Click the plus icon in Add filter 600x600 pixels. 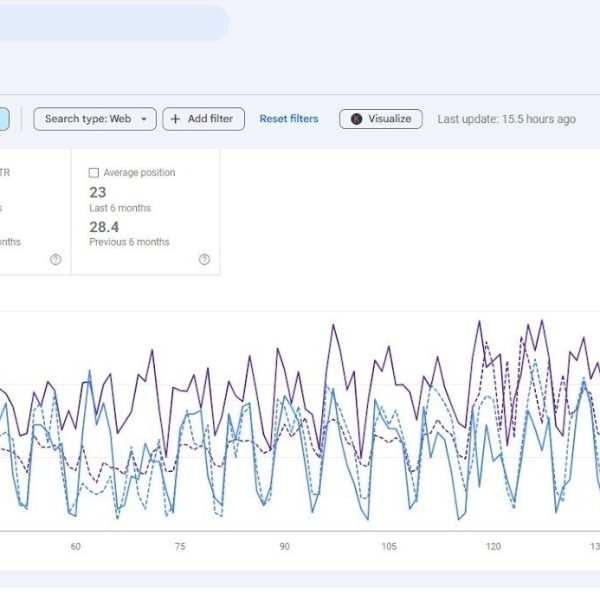[x=175, y=119]
